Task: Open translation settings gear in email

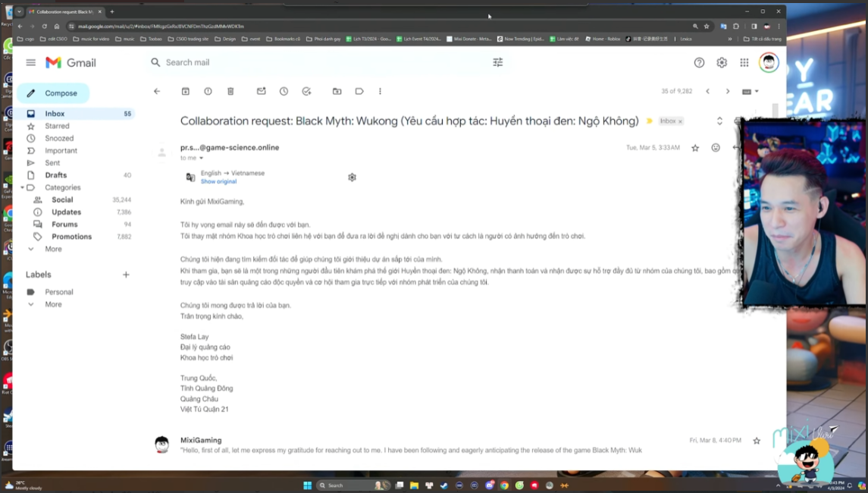Action: (x=352, y=177)
